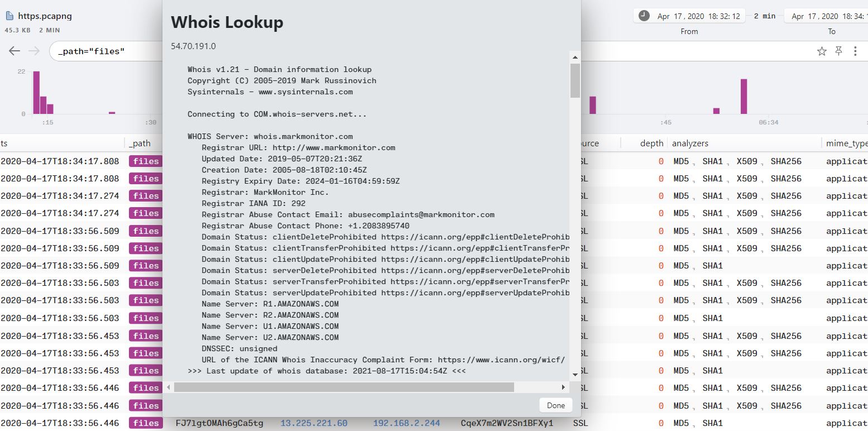Click the file uid FJ7lgtOMAh6gCa5tg
Screen dimensions: 868x431
pos(219,423)
